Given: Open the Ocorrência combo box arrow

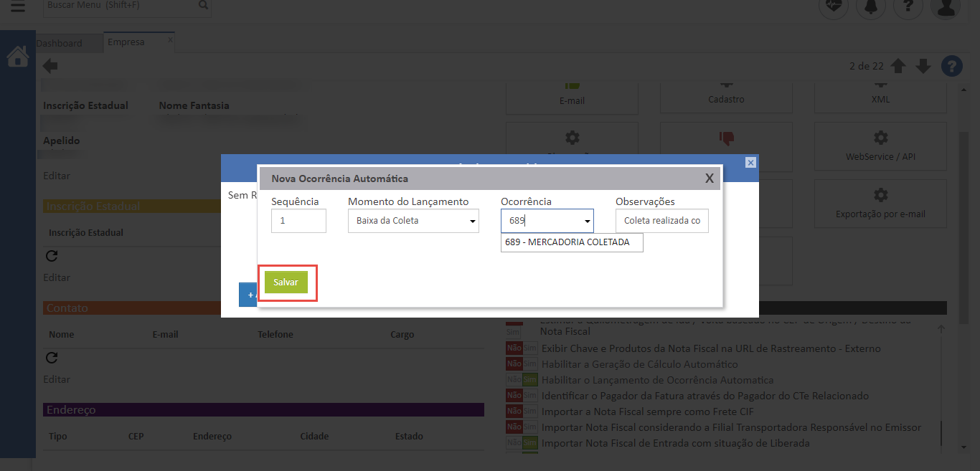Looking at the screenshot, I should click(588, 222).
